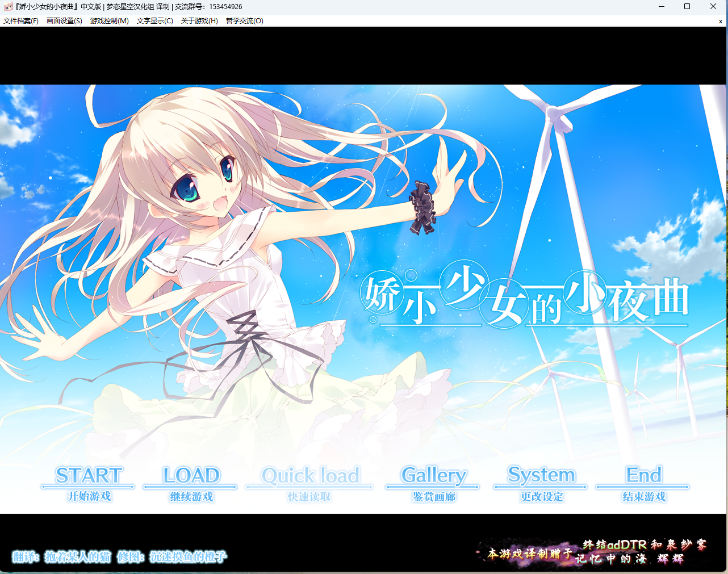Click the 本游戏译制赠予 dedication text
Image resolution: width=728 pixels, height=574 pixels.
tap(530, 554)
